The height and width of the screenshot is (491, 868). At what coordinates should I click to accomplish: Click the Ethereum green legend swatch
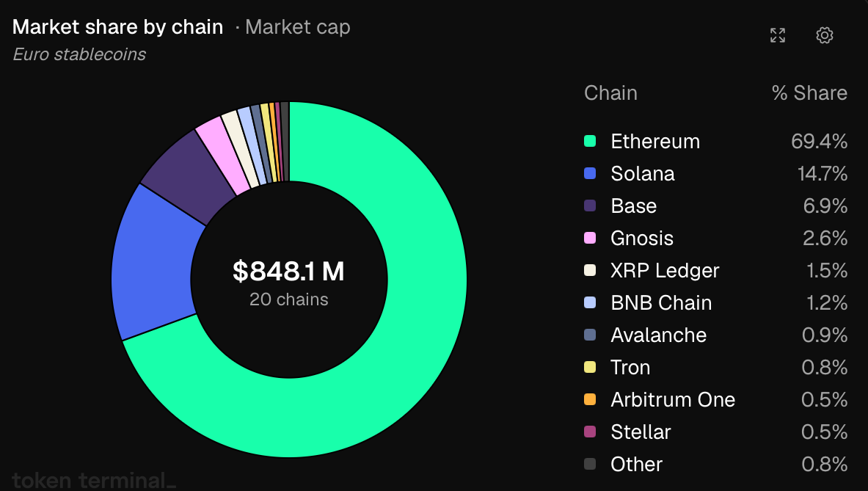coord(590,141)
